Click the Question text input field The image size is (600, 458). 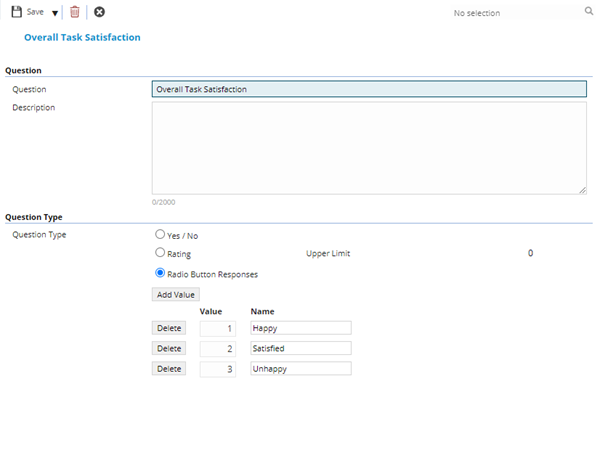coord(368,88)
